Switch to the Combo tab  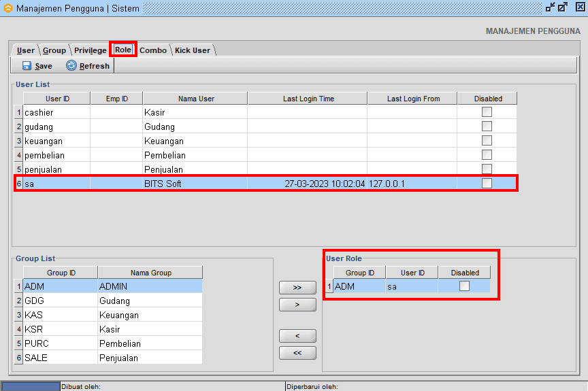tap(152, 50)
